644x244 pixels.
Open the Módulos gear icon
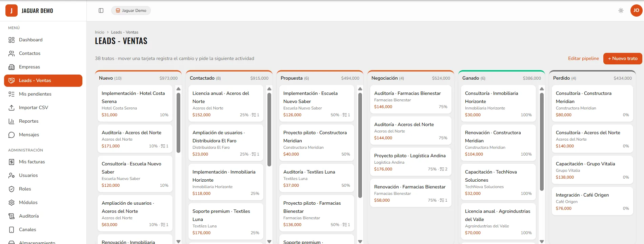pos(12,203)
